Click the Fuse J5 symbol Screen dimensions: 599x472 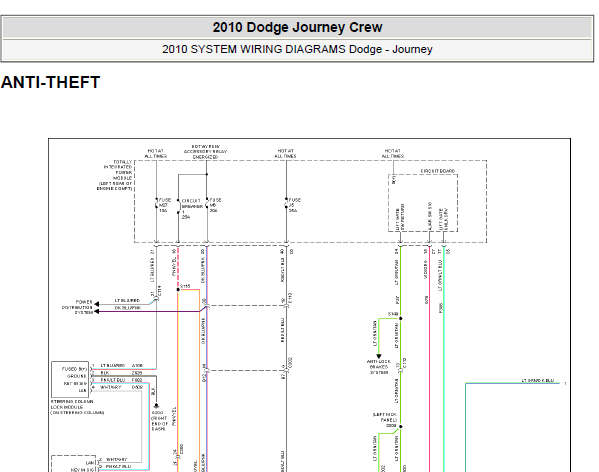coord(286,204)
